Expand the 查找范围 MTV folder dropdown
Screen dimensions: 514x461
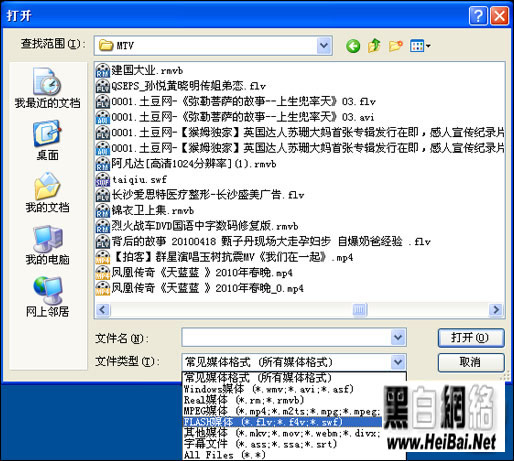pos(324,46)
